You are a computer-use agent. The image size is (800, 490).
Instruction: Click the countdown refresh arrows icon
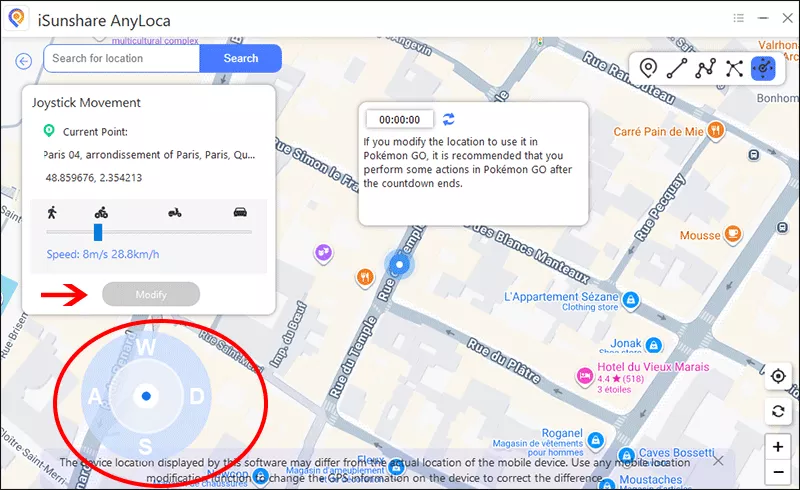pos(448,119)
